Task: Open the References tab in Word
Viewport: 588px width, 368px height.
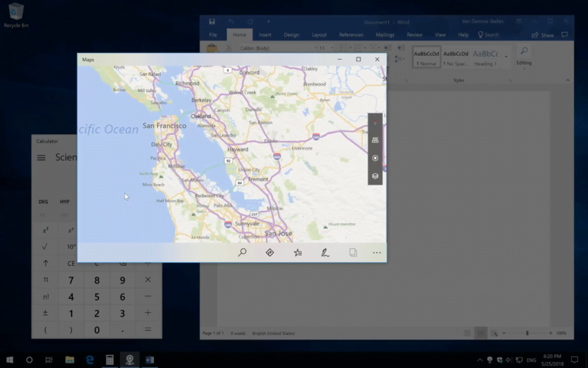Action: click(351, 34)
